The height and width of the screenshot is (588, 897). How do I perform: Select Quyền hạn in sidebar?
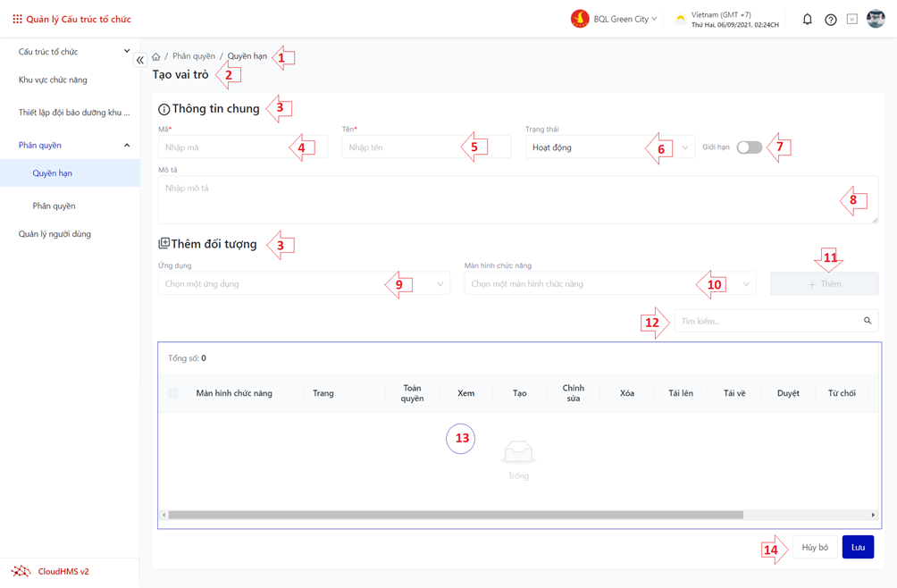coord(53,173)
